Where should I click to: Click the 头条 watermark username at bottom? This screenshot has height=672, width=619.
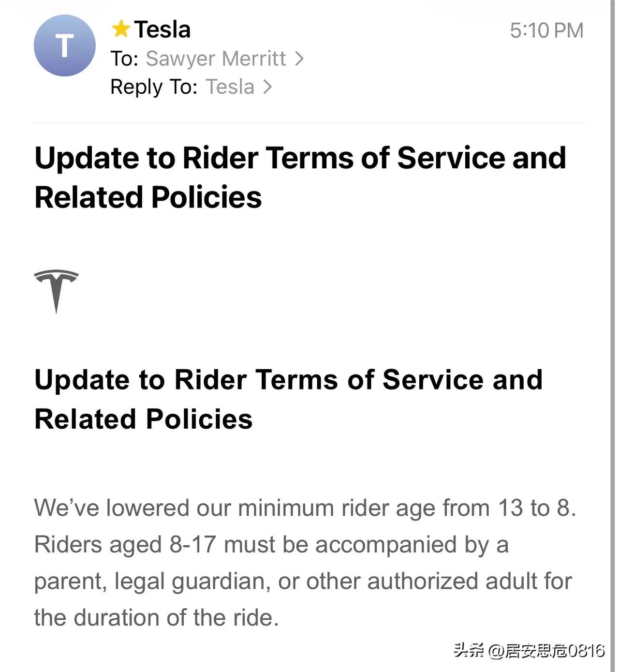coord(529,651)
